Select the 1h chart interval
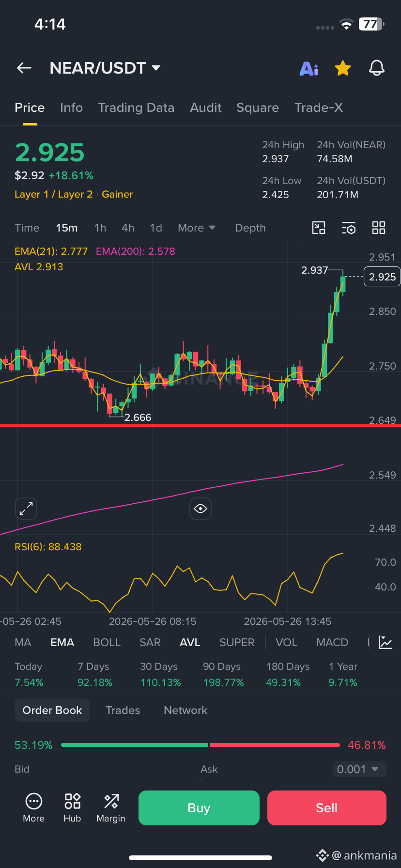Image resolution: width=401 pixels, height=868 pixels. pyautogui.click(x=100, y=228)
